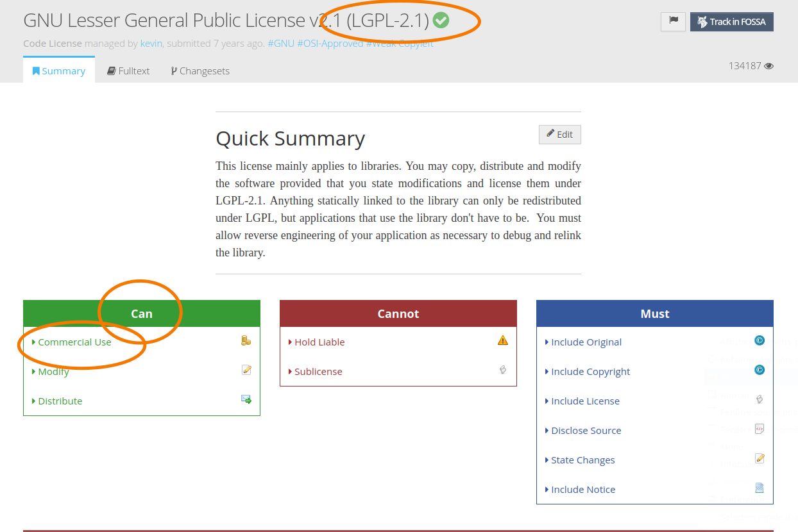
Task: Click the Can panel header
Action: [x=142, y=313]
